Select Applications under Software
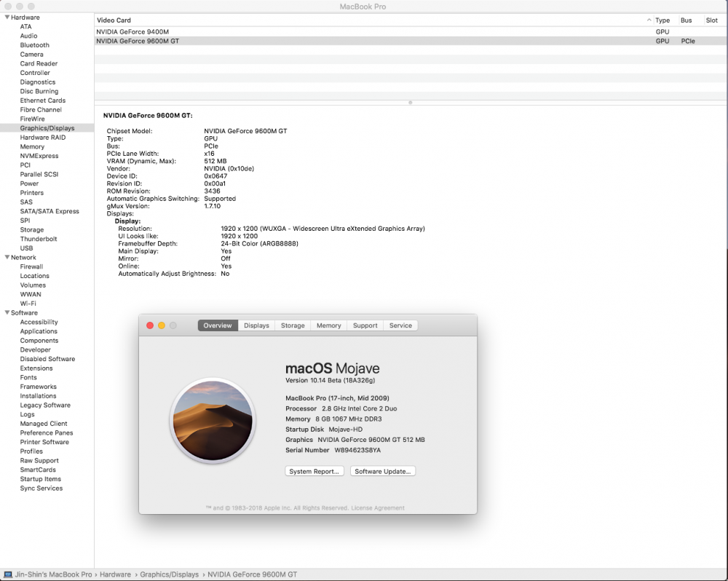Screen dimensions: 728x581 pos(39,331)
